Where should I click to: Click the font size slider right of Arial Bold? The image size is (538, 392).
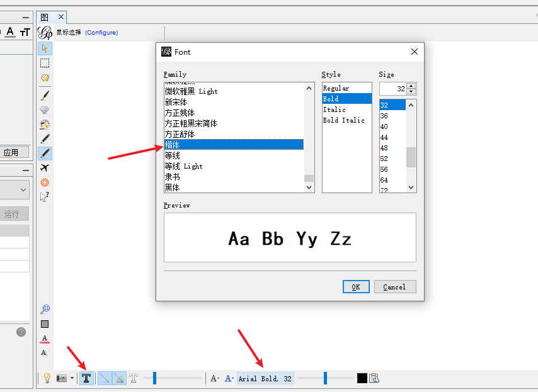click(x=325, y=378)
